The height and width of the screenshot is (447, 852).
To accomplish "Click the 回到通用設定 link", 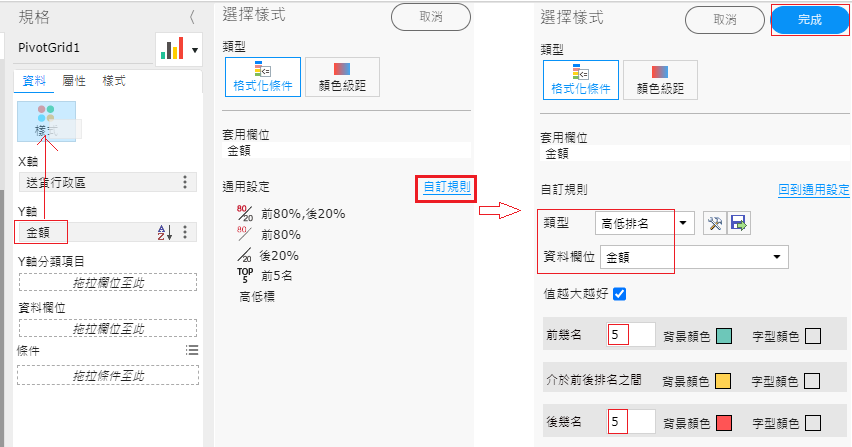I will click(x=813, y=190).
